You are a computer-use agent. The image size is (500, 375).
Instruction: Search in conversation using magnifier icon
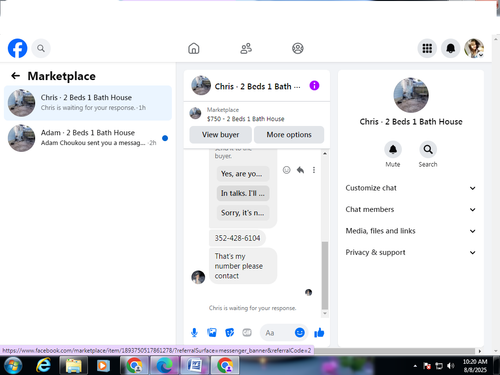point(428,149)
